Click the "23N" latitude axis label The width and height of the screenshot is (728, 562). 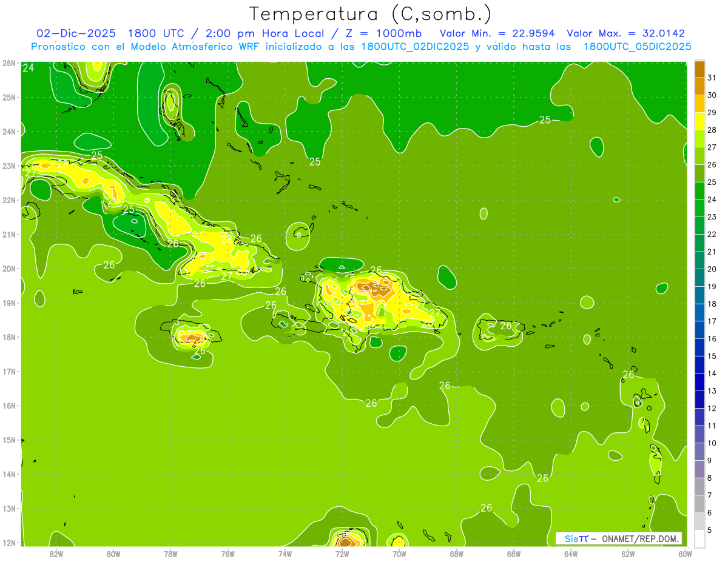10,166
